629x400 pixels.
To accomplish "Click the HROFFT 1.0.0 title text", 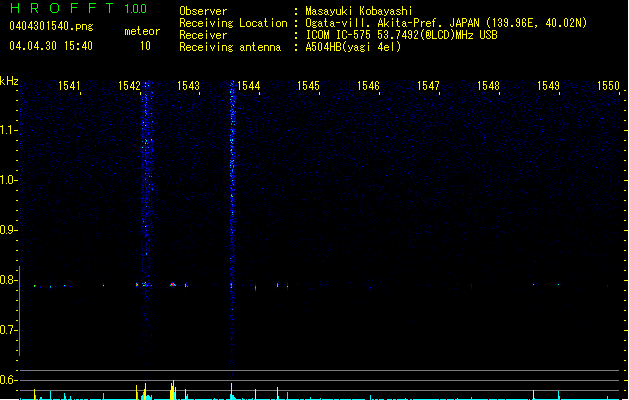I will tap(79, 8).
